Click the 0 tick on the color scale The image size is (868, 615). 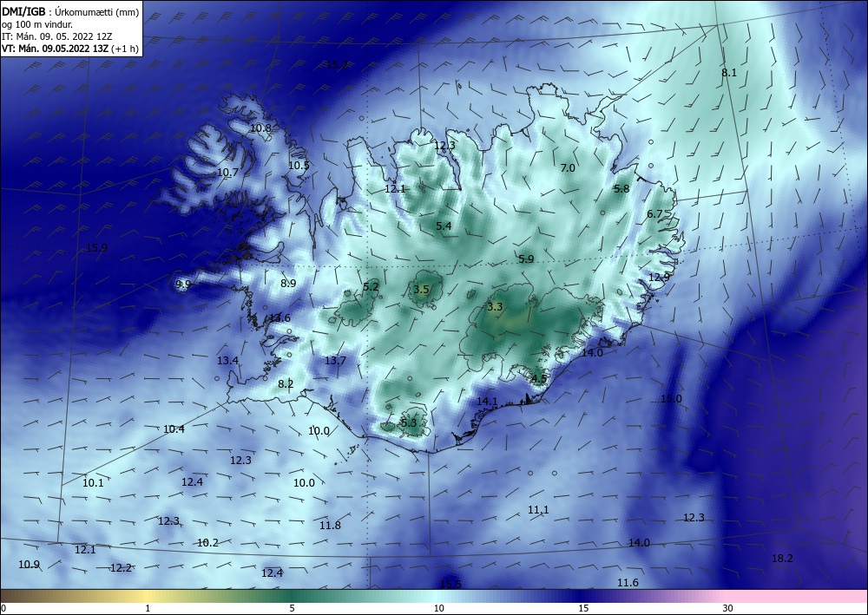(x=3, y=608)
